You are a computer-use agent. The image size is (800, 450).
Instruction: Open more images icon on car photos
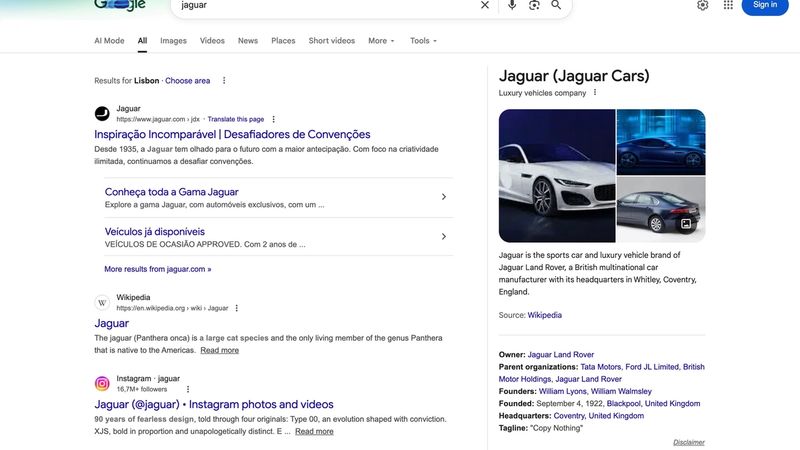[686, 223]
